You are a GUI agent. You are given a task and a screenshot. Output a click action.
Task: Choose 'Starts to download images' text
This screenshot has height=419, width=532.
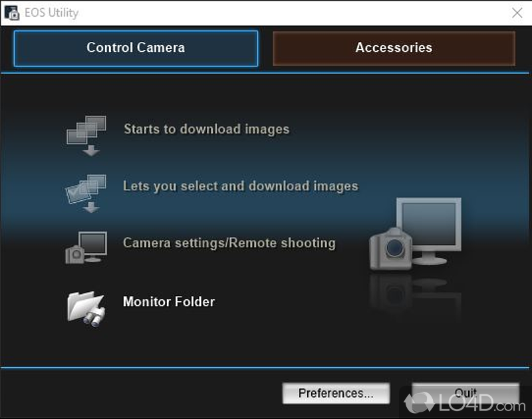click(206, 129)
